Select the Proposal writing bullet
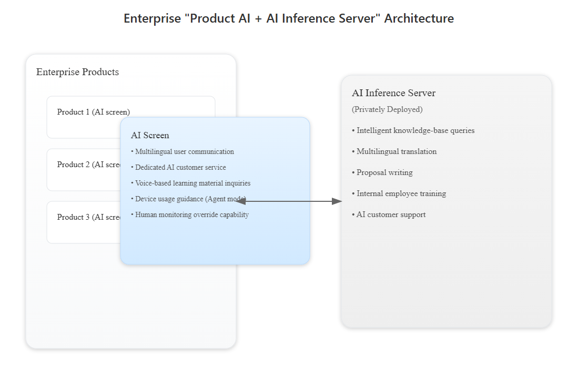This screenshot has height=369, width=588. coord(382,172)
